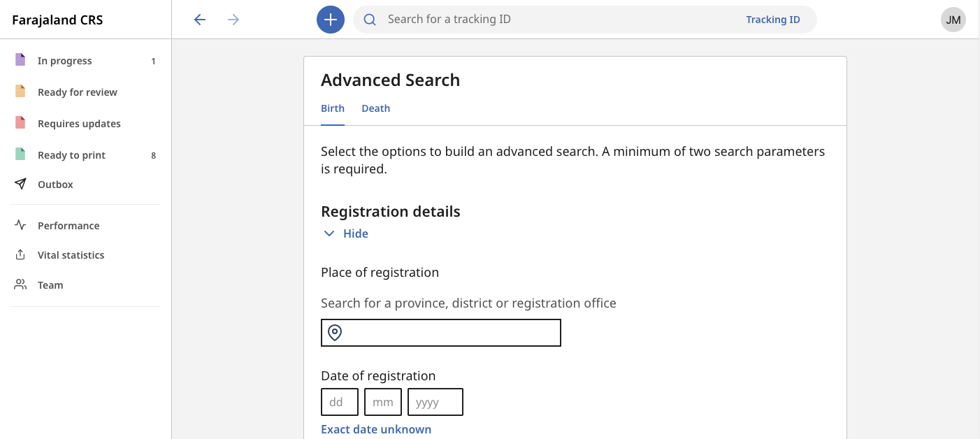Open Outbox from the sidebar
Image resolution: width=980 pixels, height=439 pixels.
click(55, 185)
